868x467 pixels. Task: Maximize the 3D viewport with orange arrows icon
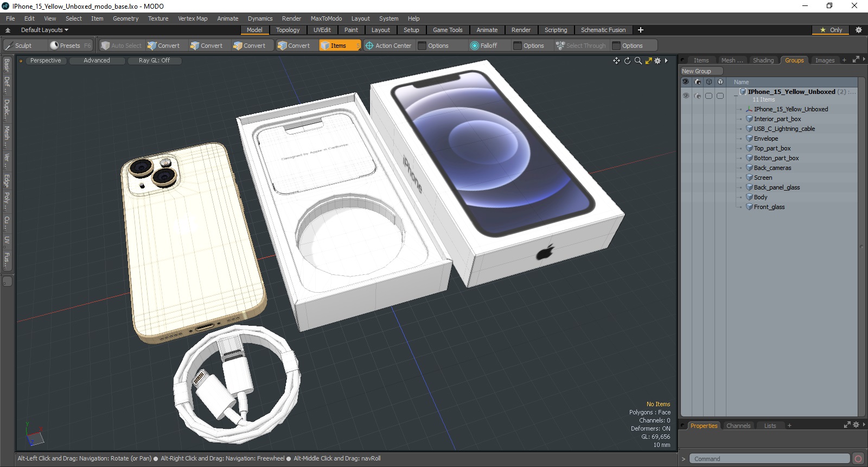coord(648,61)
